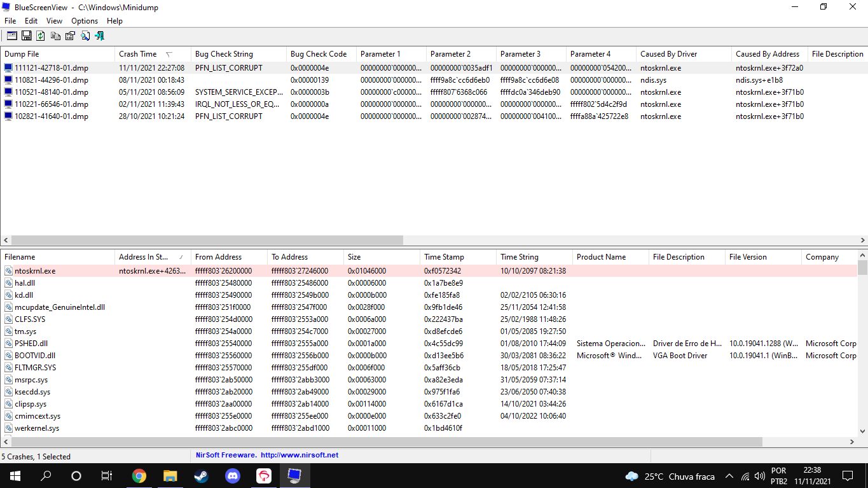Open the volume control tray icon
Screen dimensions: 868x488
(x=760, y=476)
